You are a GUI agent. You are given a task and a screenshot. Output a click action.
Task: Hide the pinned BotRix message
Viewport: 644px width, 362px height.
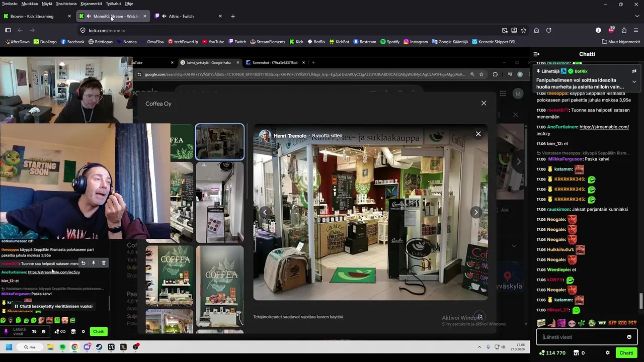tap(634, 71)
